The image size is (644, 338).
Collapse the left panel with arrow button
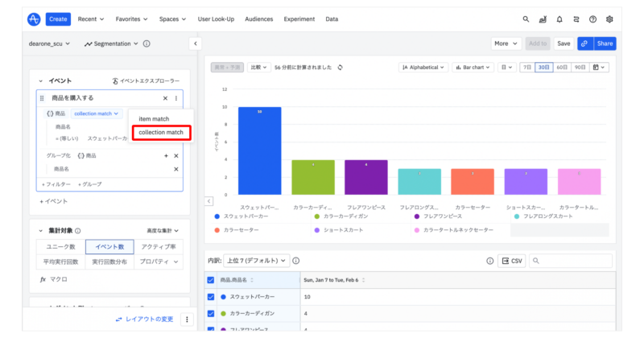click(x=195, y=43)
